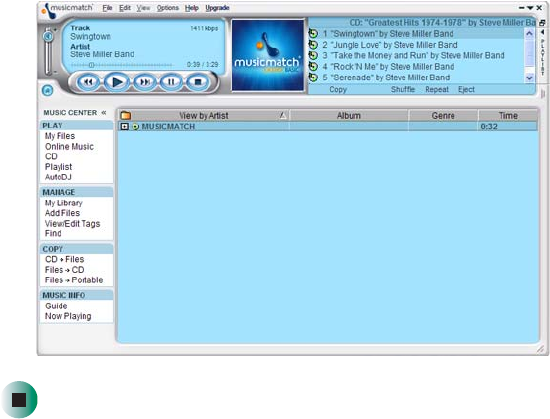Click the small down-arrow window mode button
The height and width of the screenshot is (419, 550).
530,8
